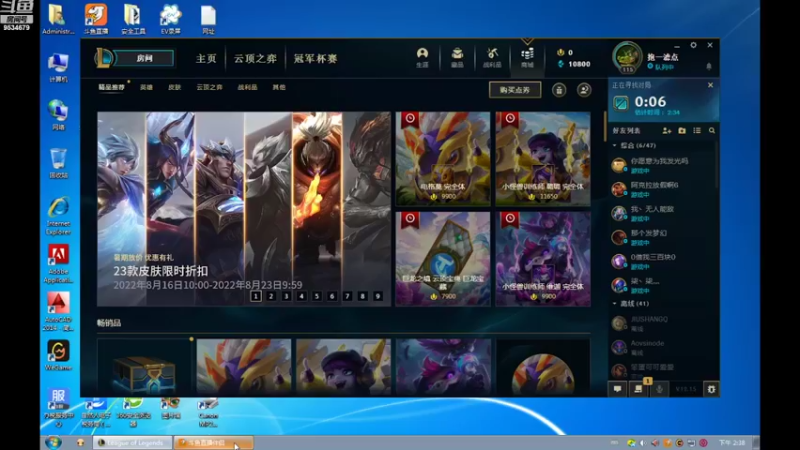Open the EV录屏 desktop shortcut
This screenshot has height=450, width=800.
pos(170,18)
